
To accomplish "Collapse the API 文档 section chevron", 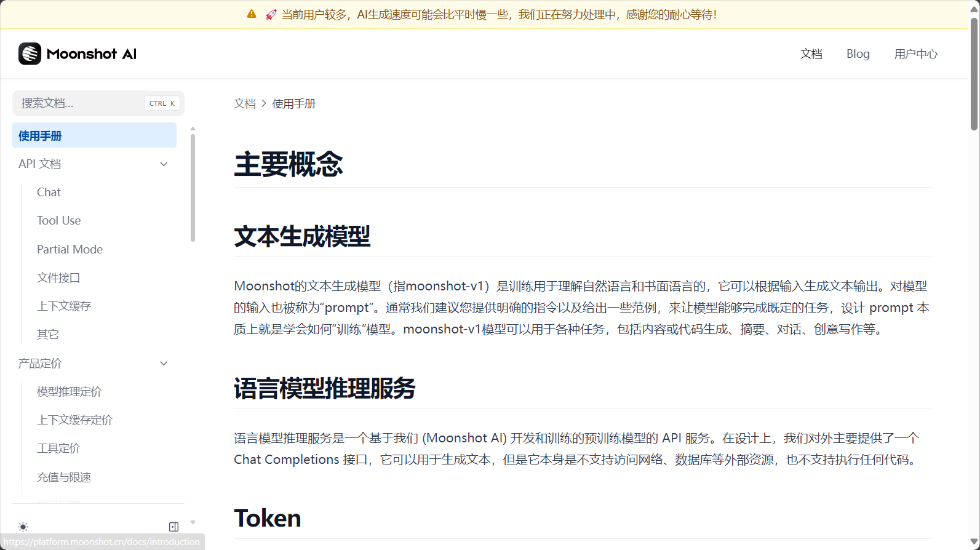I will [164, 164].
